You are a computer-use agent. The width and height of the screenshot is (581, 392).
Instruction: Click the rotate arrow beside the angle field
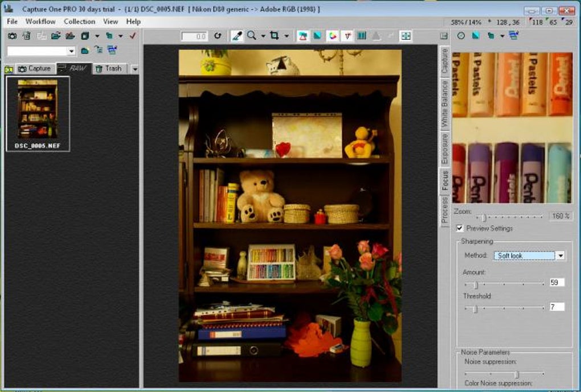click(x=218, y=36)
